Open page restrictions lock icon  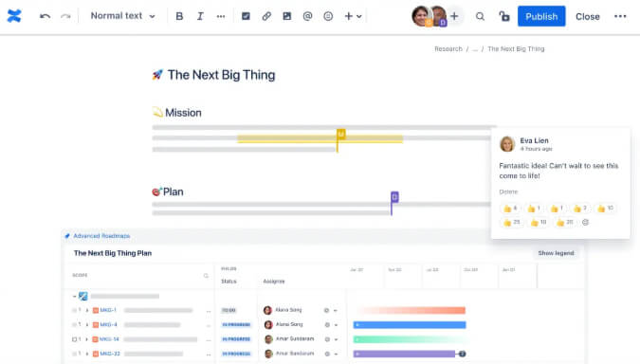(x=504, y=16)
